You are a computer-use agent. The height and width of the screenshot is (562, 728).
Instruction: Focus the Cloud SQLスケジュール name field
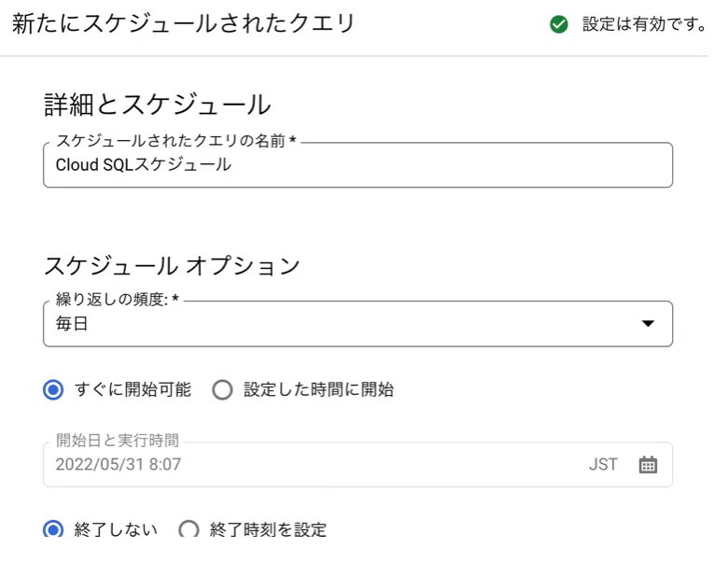point(358,165)
